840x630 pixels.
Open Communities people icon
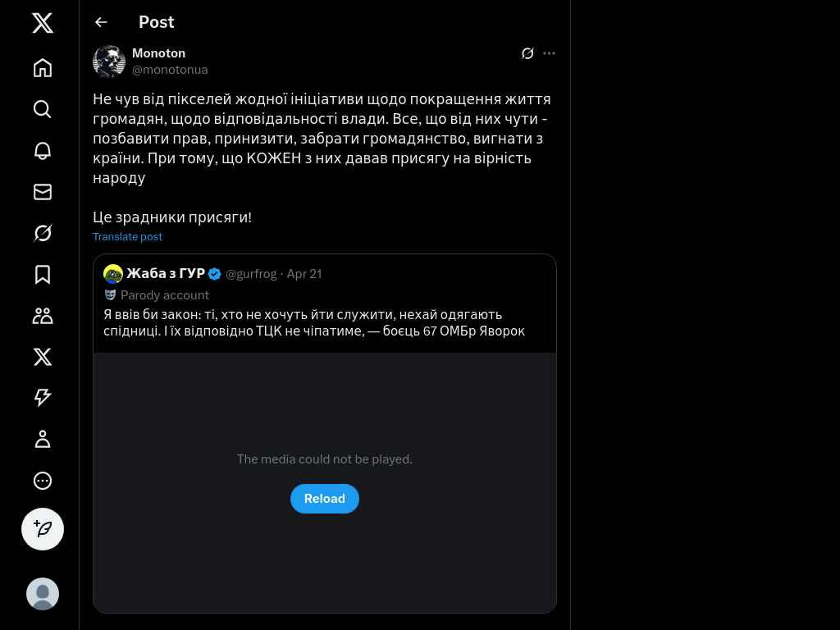coord(43,316)
